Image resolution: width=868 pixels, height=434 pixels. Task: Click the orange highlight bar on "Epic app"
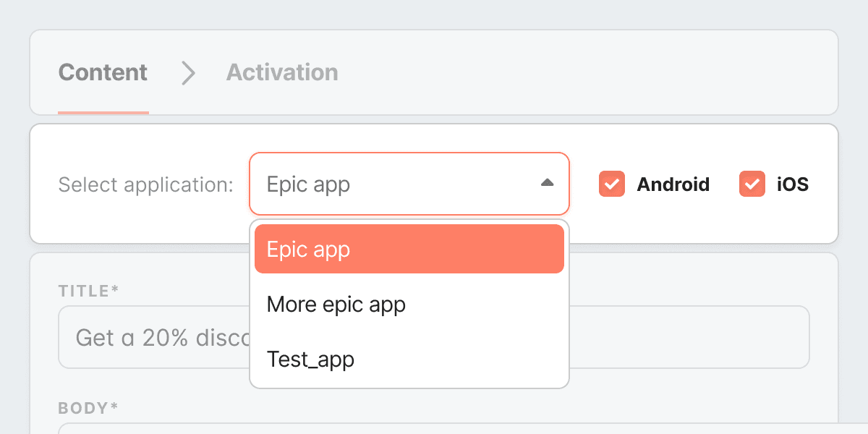pyautogui.click(x=409, y=249)
